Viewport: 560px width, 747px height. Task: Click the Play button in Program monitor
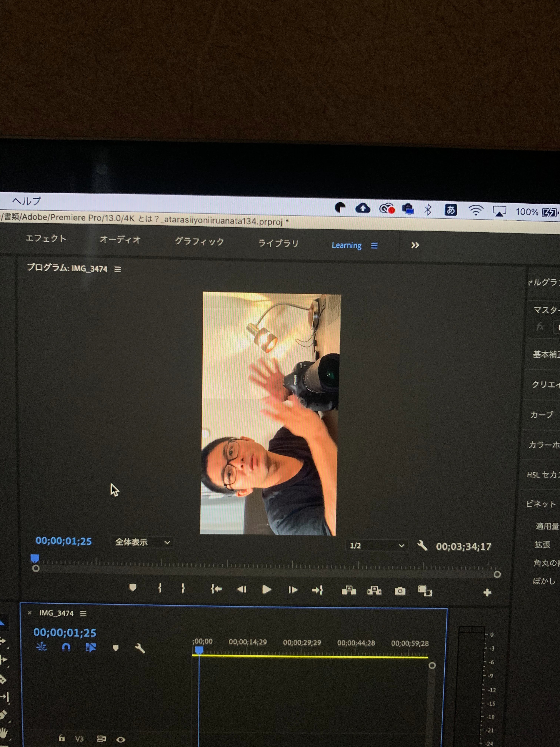point(266,590)
